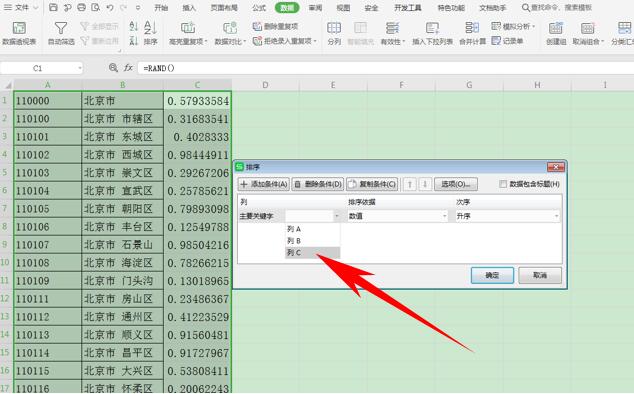
Task: Open the Name Box dropdown showing C1
Action: point(80,68)
